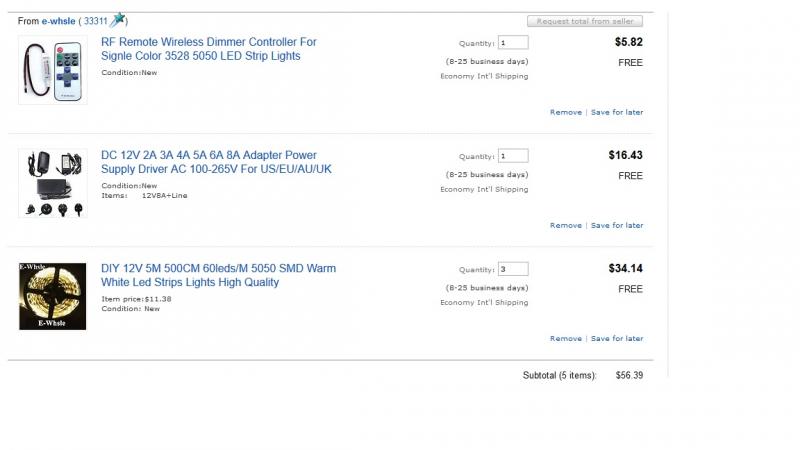View seller feedback score 33311

tap(95, 21)
